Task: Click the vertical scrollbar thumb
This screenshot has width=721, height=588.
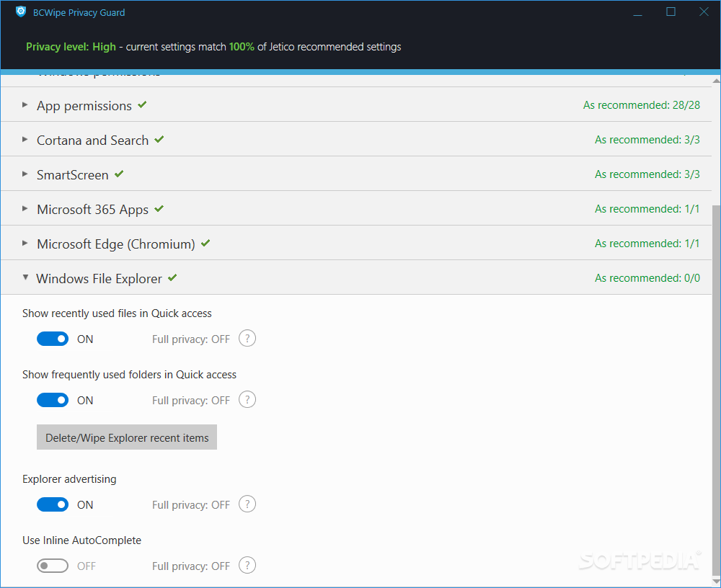Action: pyautogui.click(x=716, y=390)
